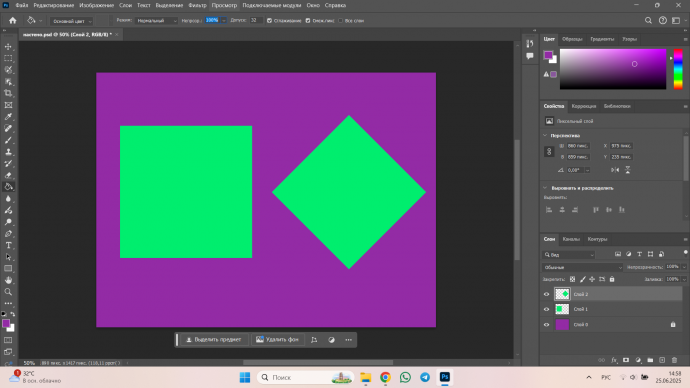The height and width of the screenshot is (388, 690).
Task: Enable the Все слои checkbox
Action: click(340, 21)
